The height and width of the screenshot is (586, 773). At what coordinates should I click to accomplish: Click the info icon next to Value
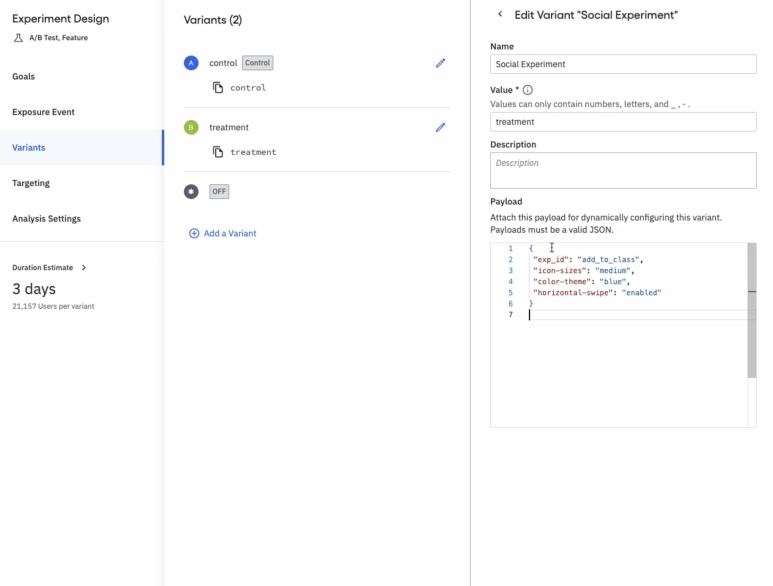pyautogui.click(x=527, y=90)
